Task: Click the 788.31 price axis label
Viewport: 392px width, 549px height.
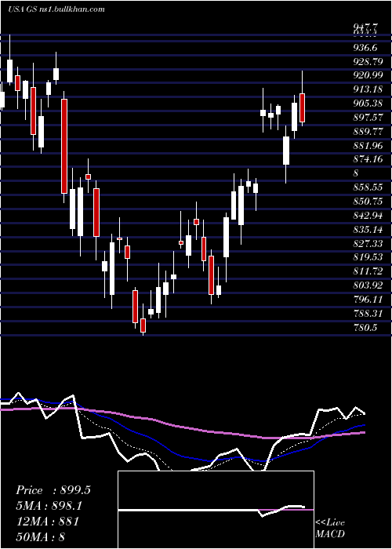Action: coord(368,314)
